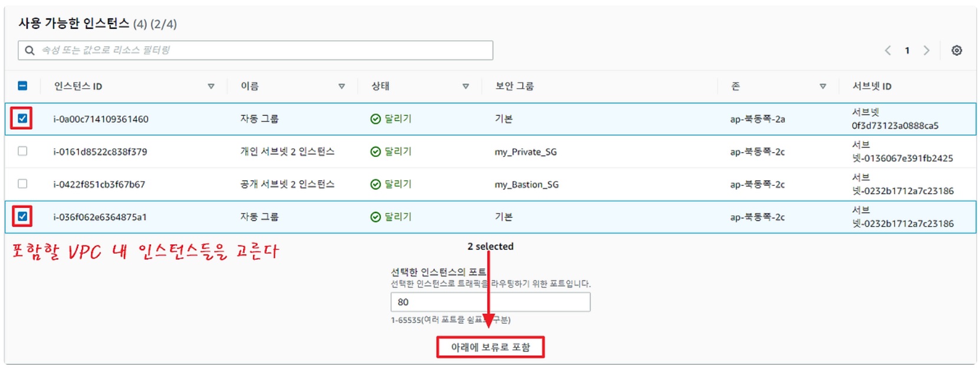Check instance i-0161d8522c838f379
The image size is (980, 370).
pos(22,151)
